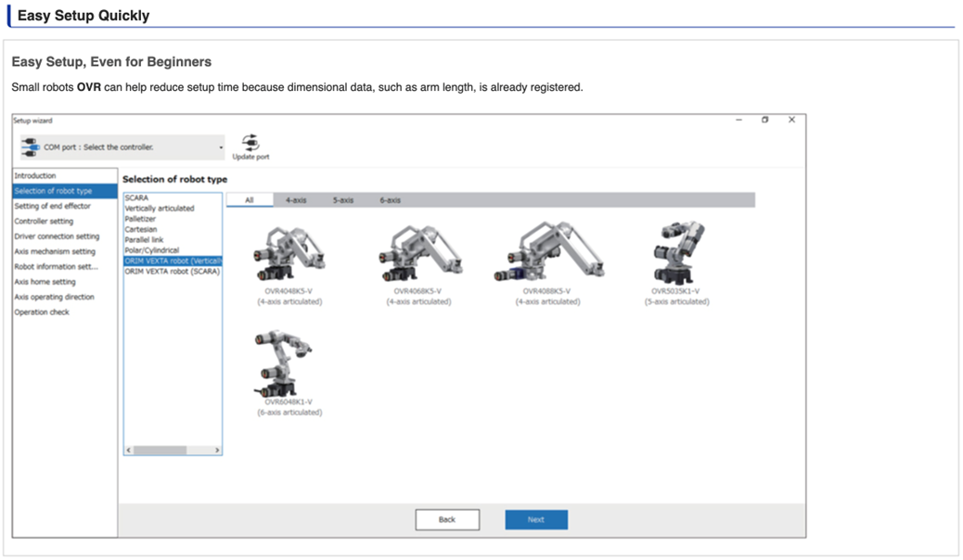Switch to the 4-axis tab
Screen dimensions: 963x560
(x=296, y=200)
